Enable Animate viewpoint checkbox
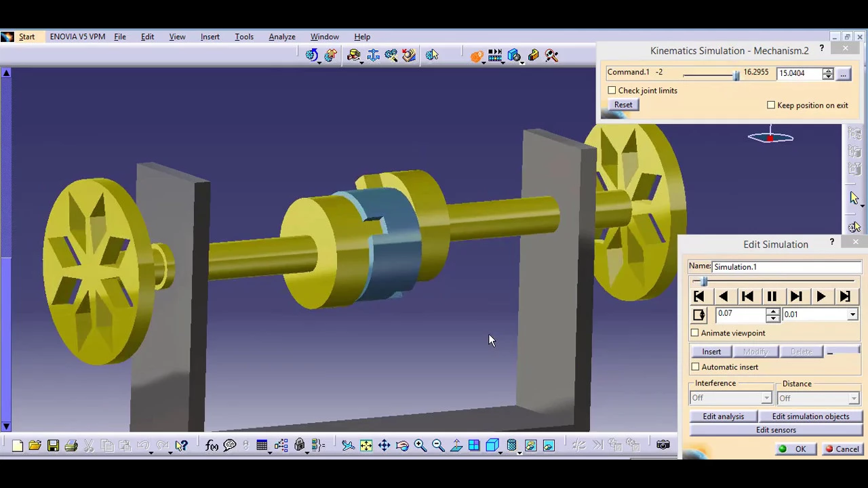 click(695, 333)
